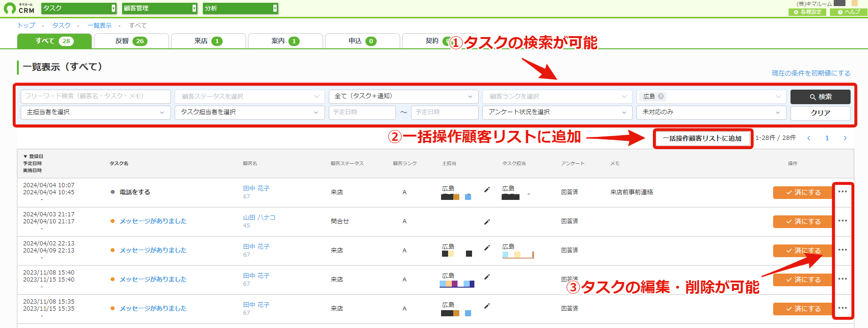
Task: Open the 各種設定 settings button
Action: tap(807, 12)
